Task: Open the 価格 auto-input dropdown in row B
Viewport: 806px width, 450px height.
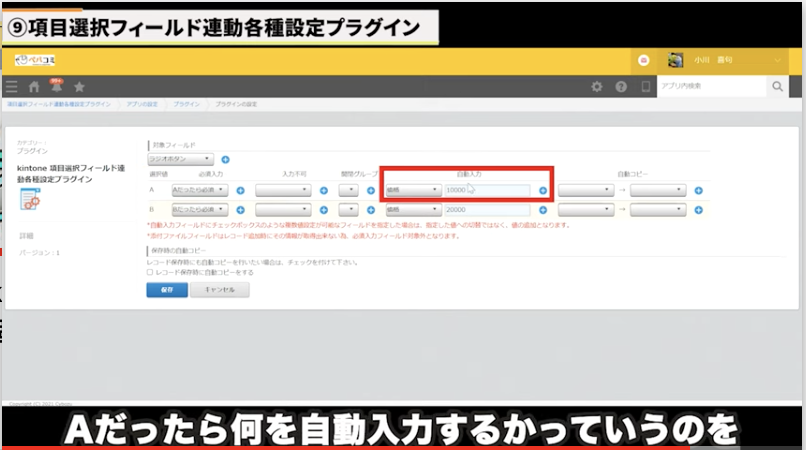Action: pos(413,210)
